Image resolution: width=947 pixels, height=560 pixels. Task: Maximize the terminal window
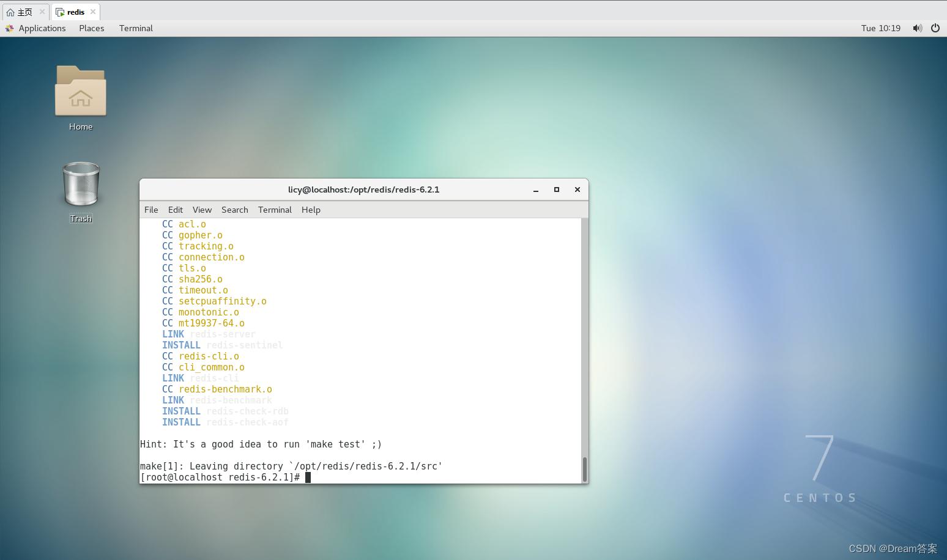coord(557,190)
